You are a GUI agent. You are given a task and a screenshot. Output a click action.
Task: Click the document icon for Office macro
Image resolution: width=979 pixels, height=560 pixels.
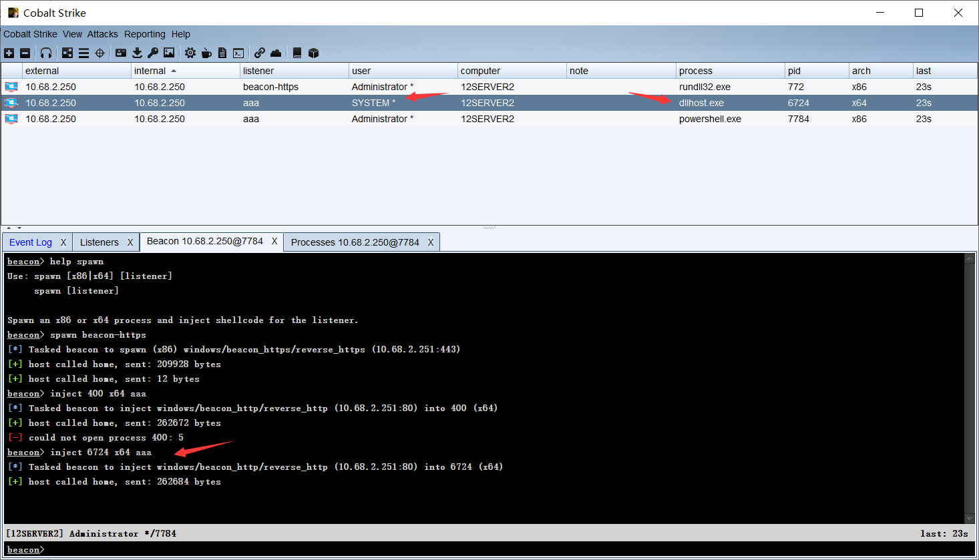click(x=222, y=53)
